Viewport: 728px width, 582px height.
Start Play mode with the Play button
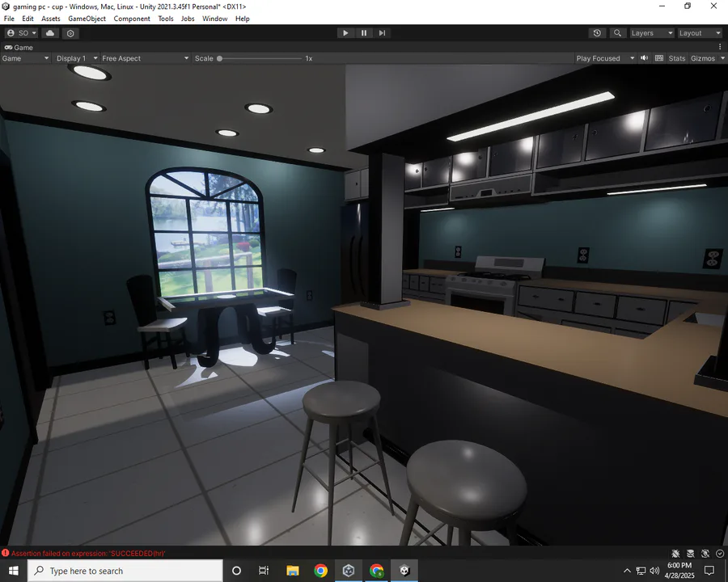tap(345, 33)
